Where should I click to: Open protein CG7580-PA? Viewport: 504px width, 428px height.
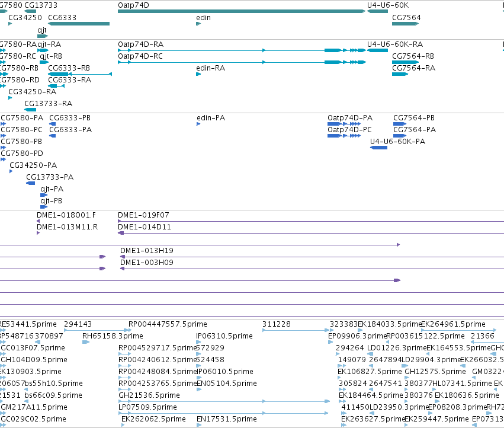pos(22,118)
